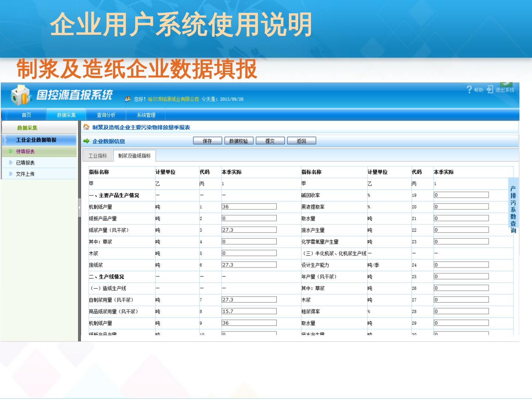Viewport: 532px width, 399px height.
Task: Click the green arrow enterprise info icon
Action: (86, 141)
